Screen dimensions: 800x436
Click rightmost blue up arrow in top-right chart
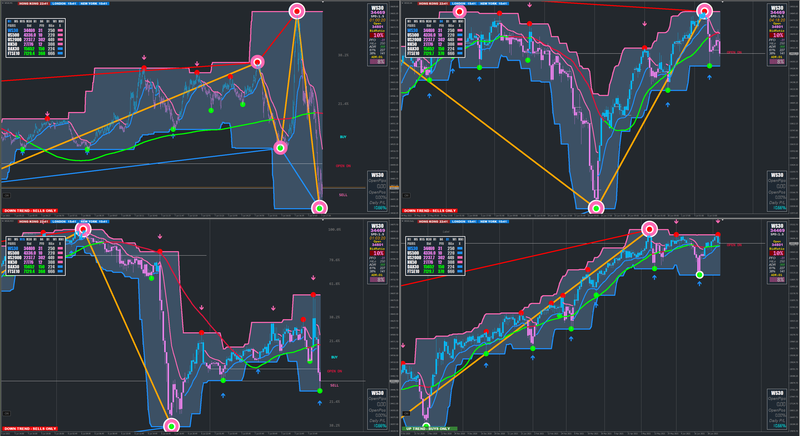[x=709, y=78]
